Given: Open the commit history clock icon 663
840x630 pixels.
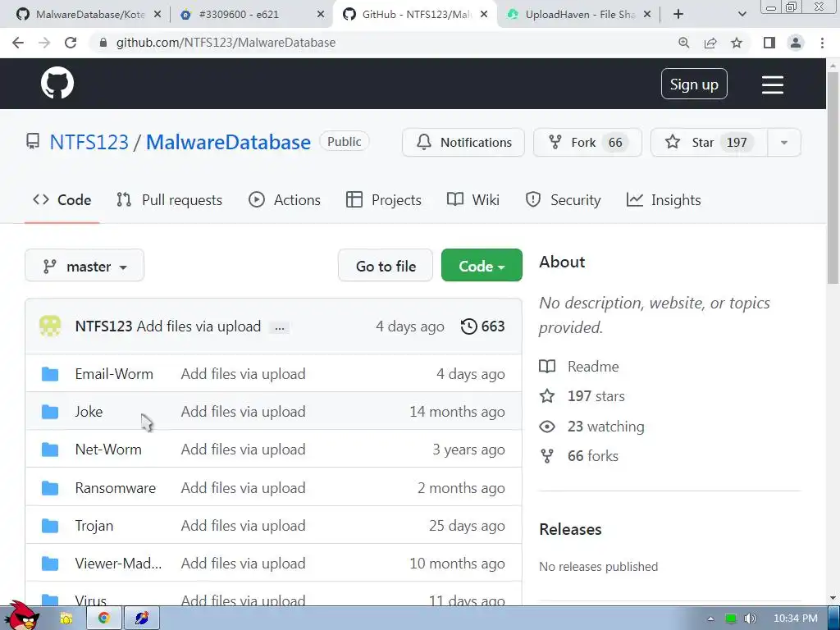Looking at the screenshot, I should [482, 326].
